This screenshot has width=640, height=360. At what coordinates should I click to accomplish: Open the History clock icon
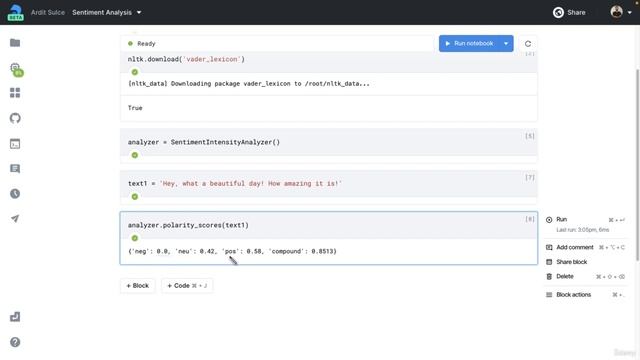click(x=15, y=193)
